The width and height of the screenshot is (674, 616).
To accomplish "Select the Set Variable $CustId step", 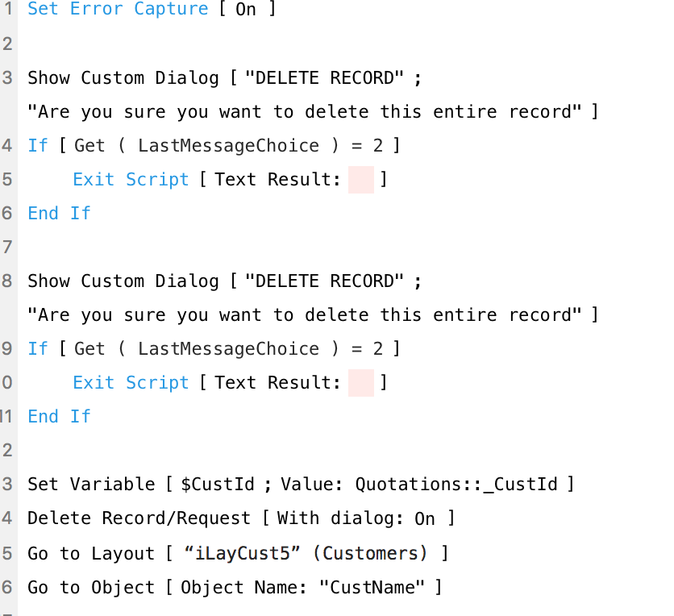I will point(301,485).
